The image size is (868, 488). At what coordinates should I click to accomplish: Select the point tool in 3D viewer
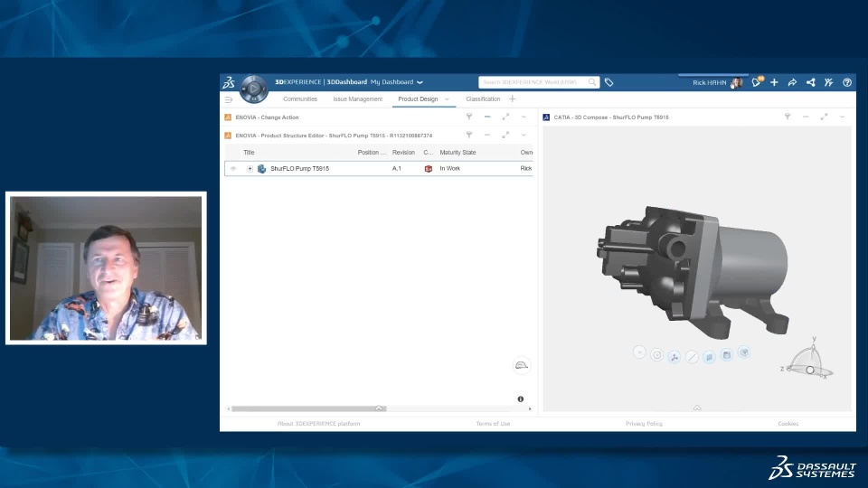pyautogui.click(x=639, y=352)
